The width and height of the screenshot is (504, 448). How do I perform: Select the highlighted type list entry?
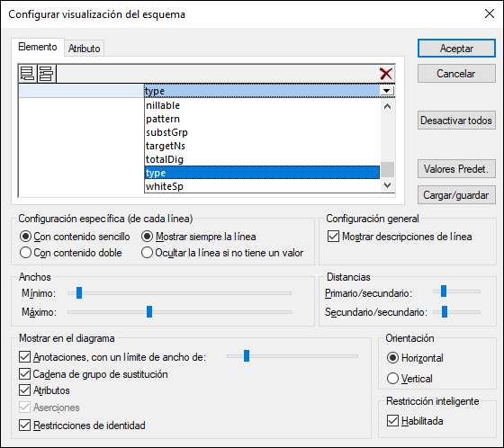pyautogui.click(x=262, y=173)
